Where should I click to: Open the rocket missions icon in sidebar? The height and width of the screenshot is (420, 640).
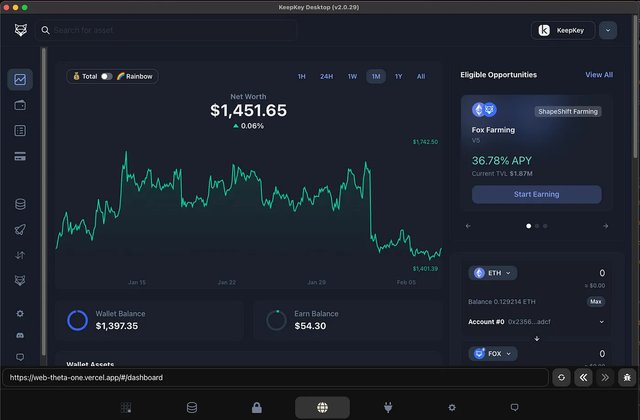[20, 229]
